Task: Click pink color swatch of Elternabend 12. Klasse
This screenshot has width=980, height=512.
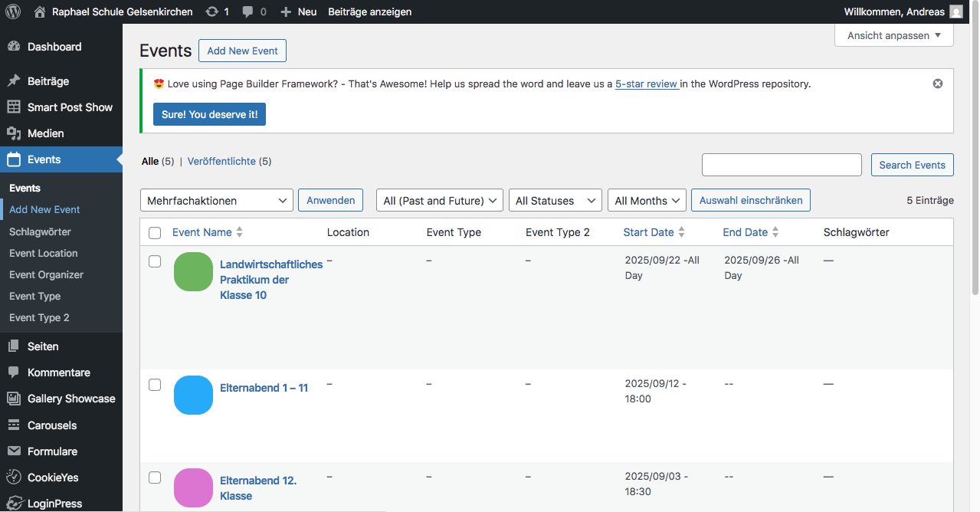Action: tap(193, 487)
